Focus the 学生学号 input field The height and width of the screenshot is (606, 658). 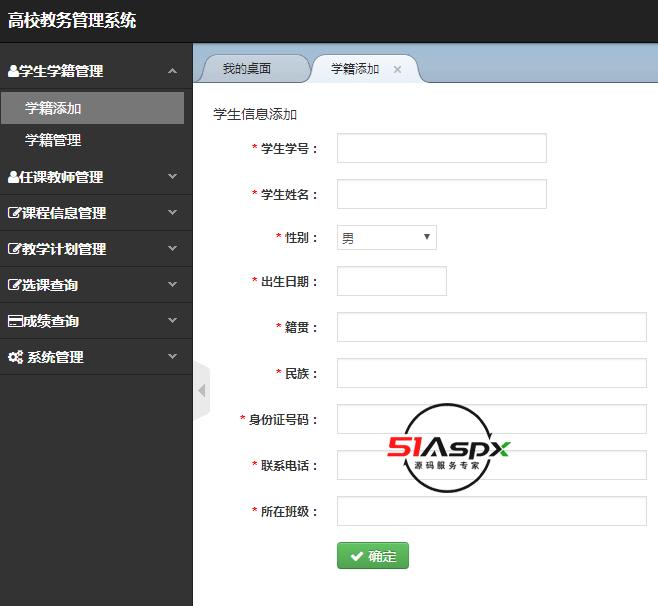click(442, 148)
